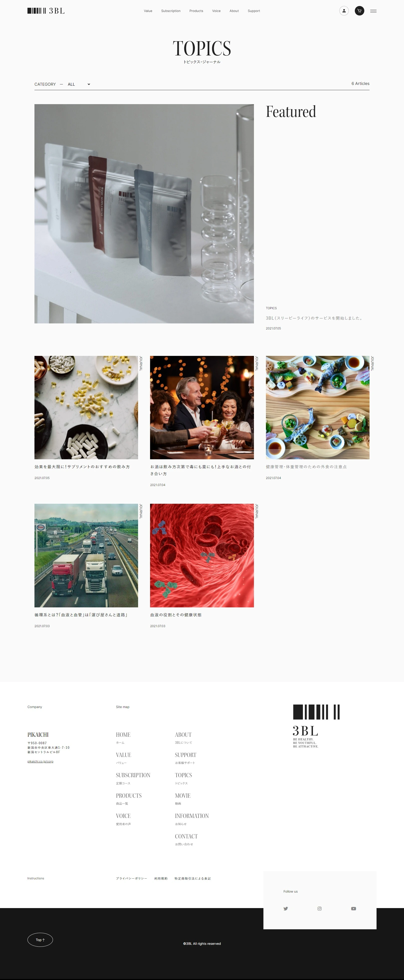Open the pikaichi.co.jp/corp link
404x980 pixels.
[x=40, y=761]
